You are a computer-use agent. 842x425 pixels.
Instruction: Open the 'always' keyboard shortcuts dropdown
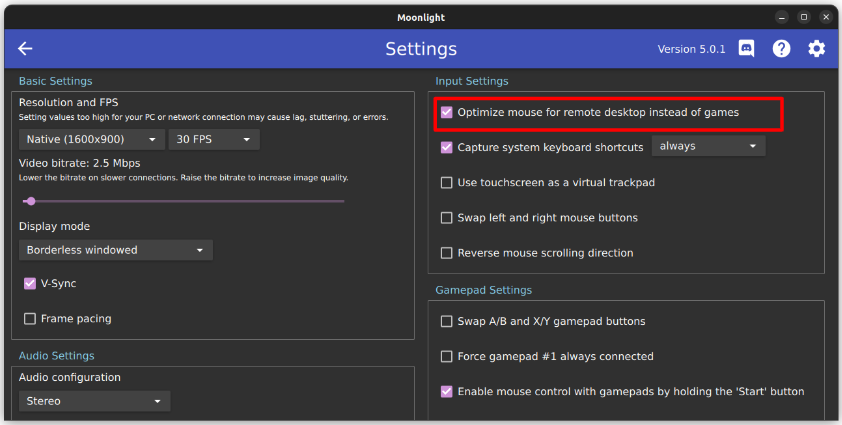[x=708, y=146]
